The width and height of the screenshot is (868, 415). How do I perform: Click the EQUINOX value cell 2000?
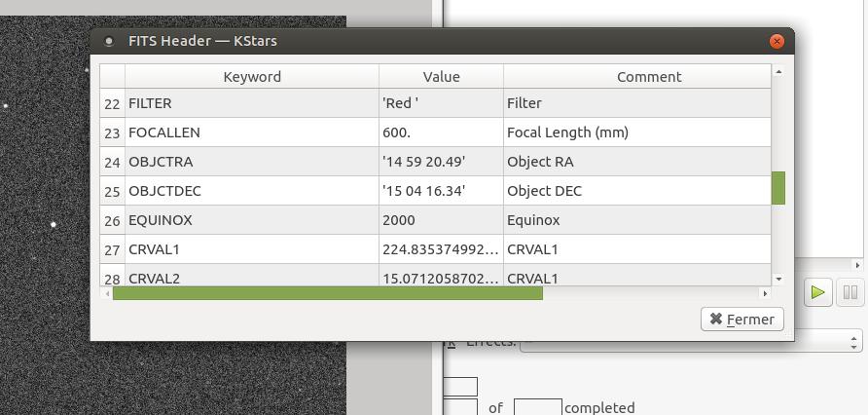pyautogui.click(x=441, y=220)
